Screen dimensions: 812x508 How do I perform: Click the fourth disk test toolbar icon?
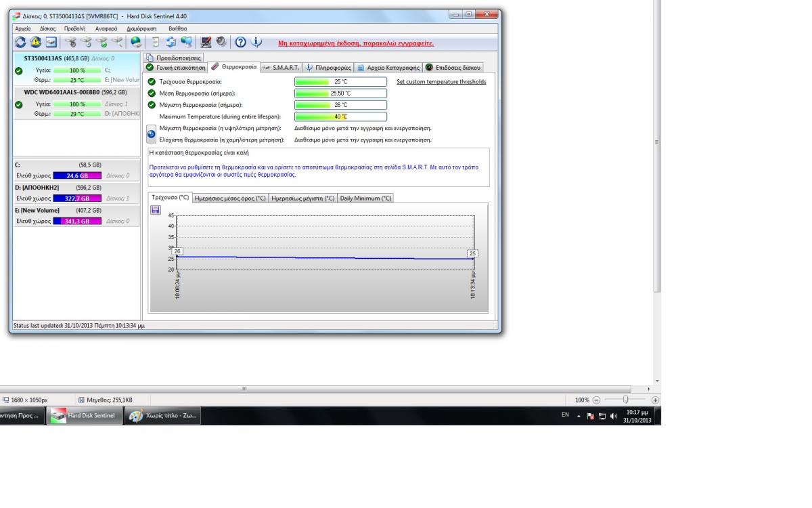(x=117, y=42)
